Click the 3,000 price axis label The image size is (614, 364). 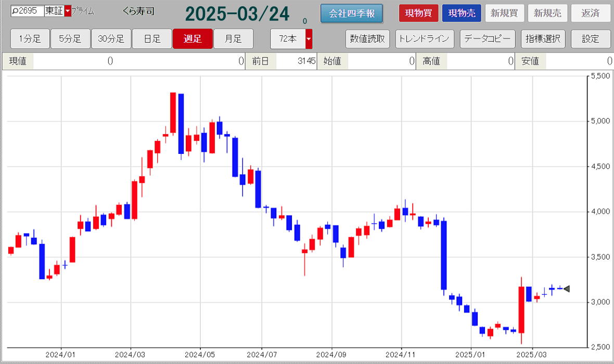click(600, 302)
